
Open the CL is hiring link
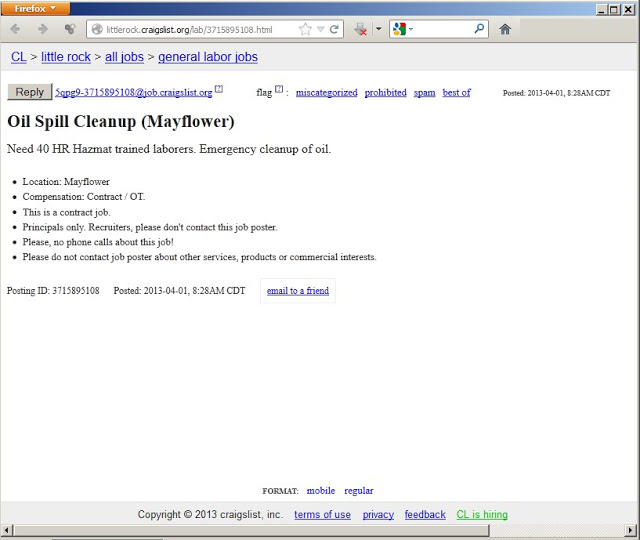tap(482, 515)
